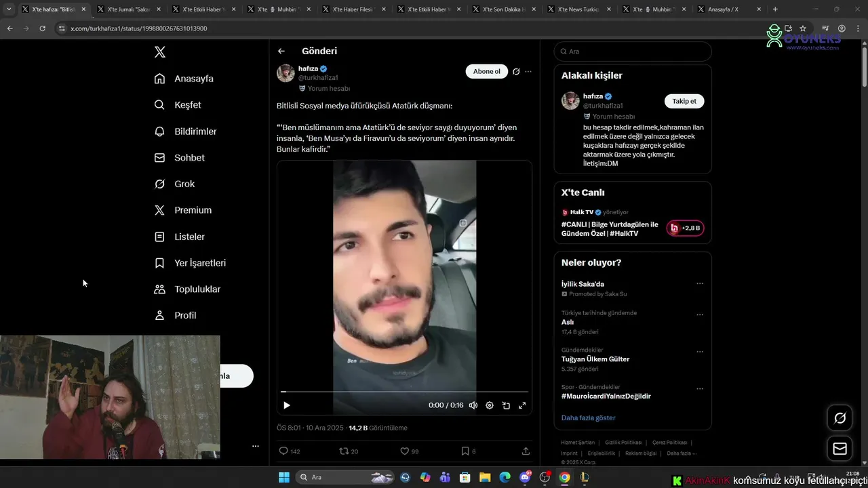
Task: Open floating Grok button
Action: (840, 418)
